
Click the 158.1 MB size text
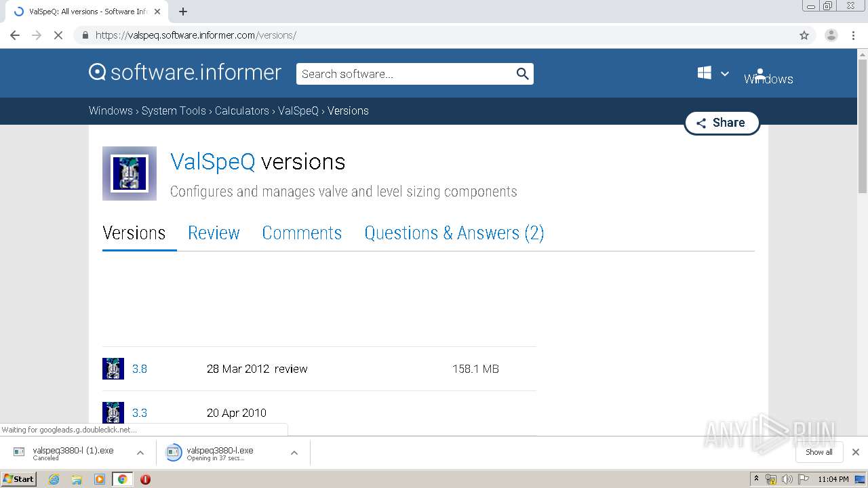475,369
